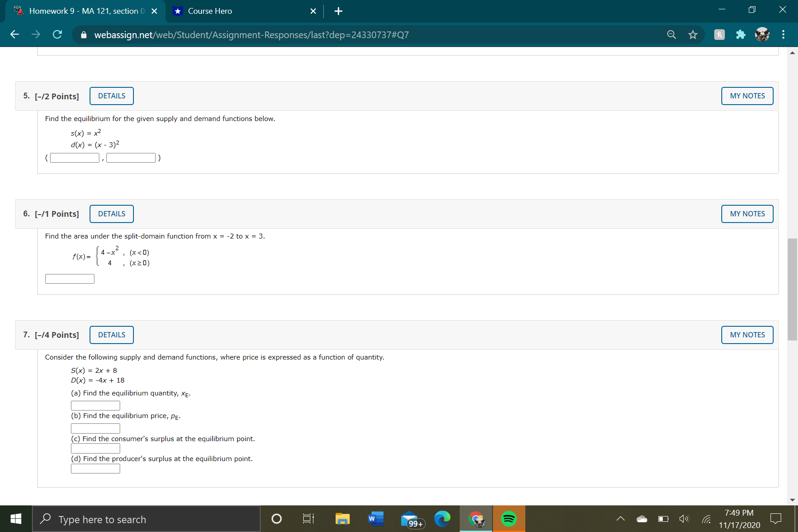Screen dimensions: 798x532
Task: Open DETAILS for question 5
Action: coord(112,96)
